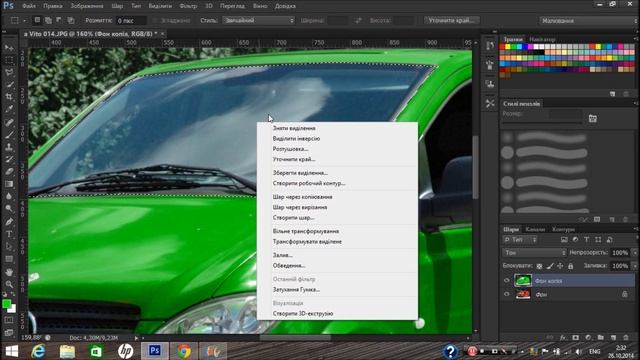Toggle lock all
Image resolution: width=640 pixels, height=360 pixels.
pos(571,266)
